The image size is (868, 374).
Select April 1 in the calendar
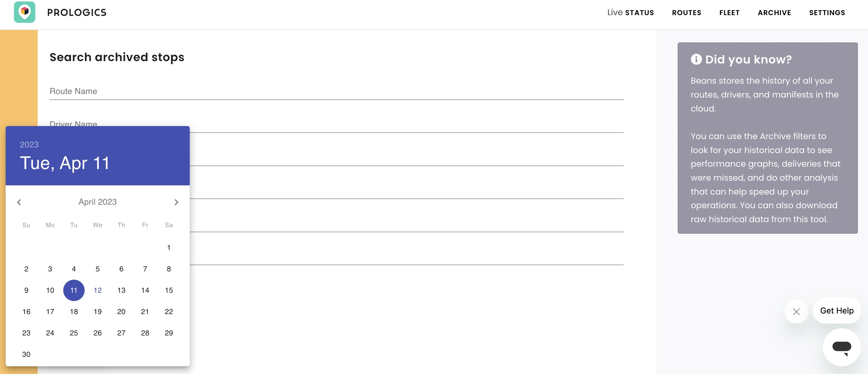tap(169, 247)
